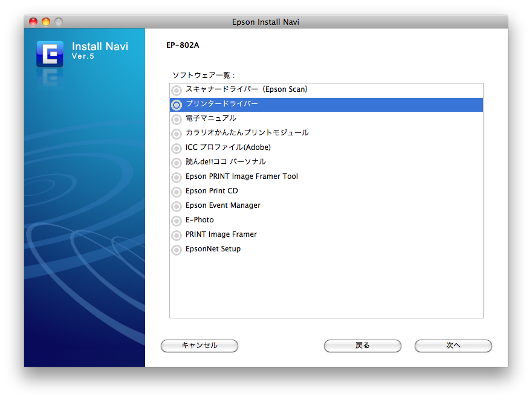Click the Epson Install Navi logo icon
The image size is (532, 400).
[x=50, y=53]
